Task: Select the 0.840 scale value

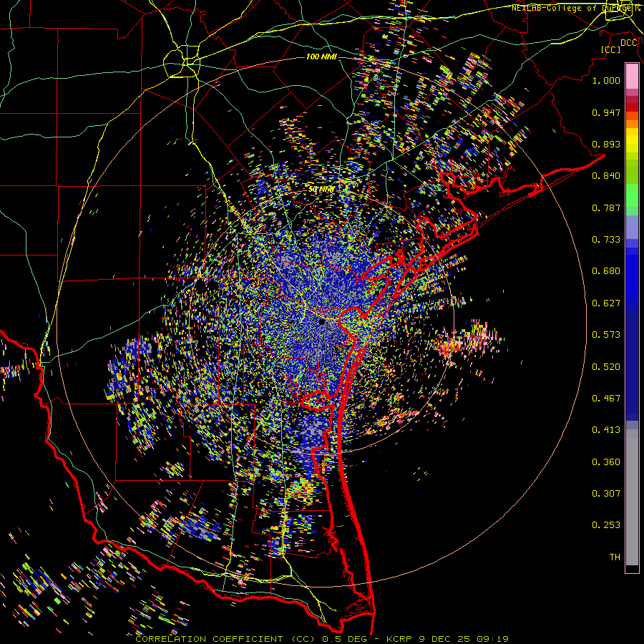Action: click(606, 176)
